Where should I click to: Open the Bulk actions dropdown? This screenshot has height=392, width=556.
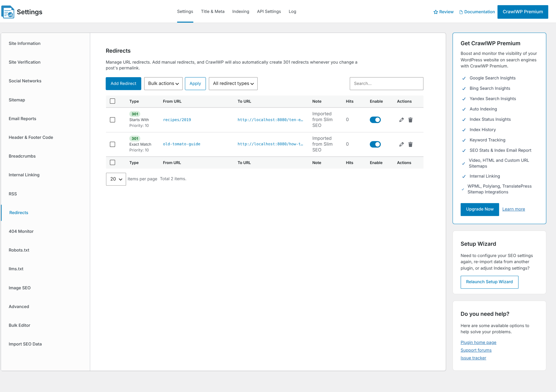click(x=163, y=84)
